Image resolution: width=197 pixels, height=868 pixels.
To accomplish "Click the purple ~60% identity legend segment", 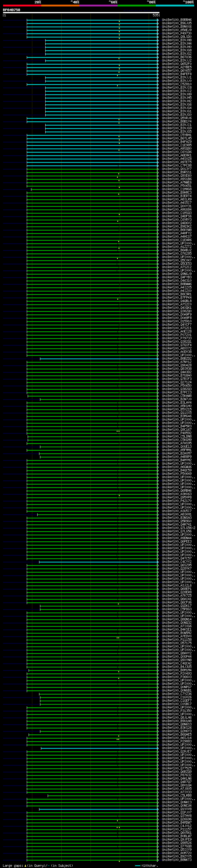I will pyautogui.click(x=99, y=6).
